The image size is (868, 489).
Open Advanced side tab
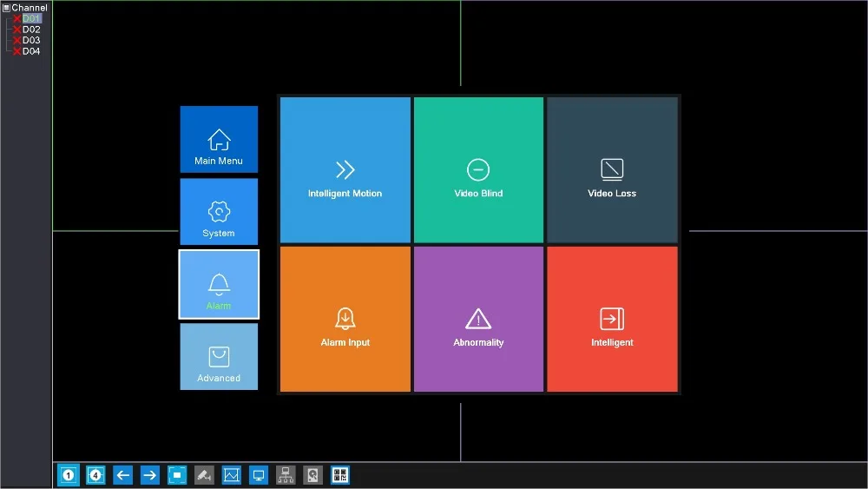tap(219, 357)
